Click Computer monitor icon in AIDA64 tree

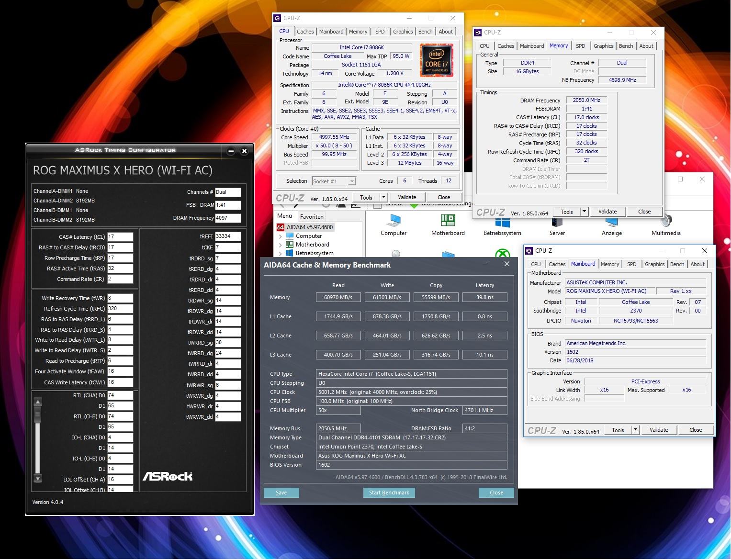pyautogui.click(x=290, y=236)
